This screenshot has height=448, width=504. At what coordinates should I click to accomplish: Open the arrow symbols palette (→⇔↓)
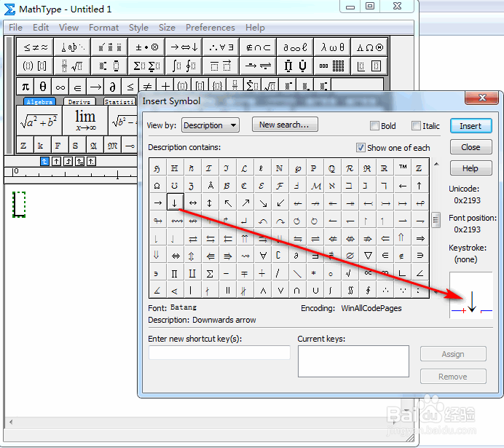[x=184, y=47]
